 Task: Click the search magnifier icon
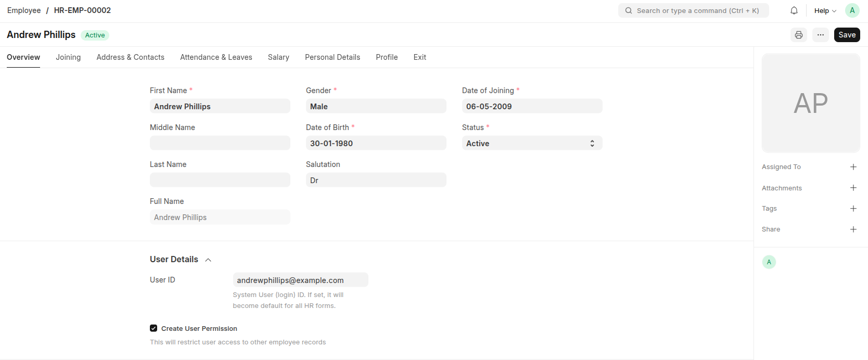pos(629,10)
